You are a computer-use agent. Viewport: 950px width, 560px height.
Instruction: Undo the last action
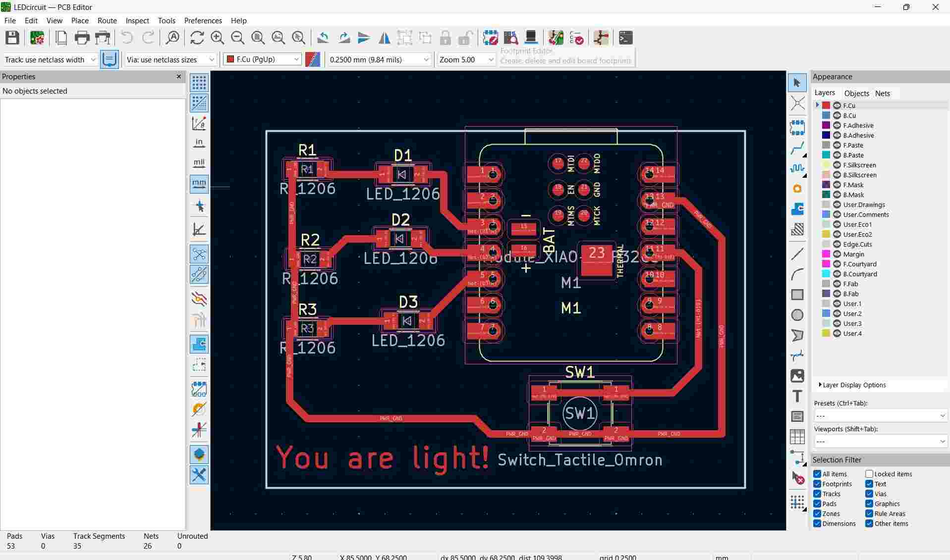tap(126, 38)
